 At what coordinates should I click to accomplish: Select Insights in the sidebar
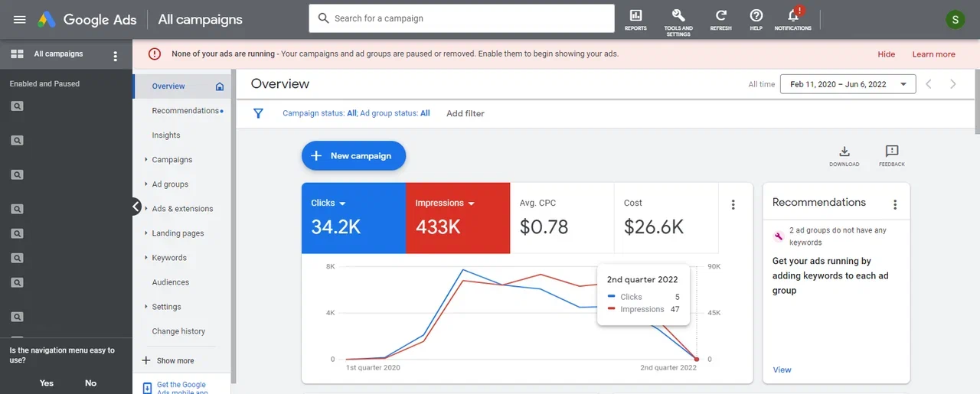(166, 135)
